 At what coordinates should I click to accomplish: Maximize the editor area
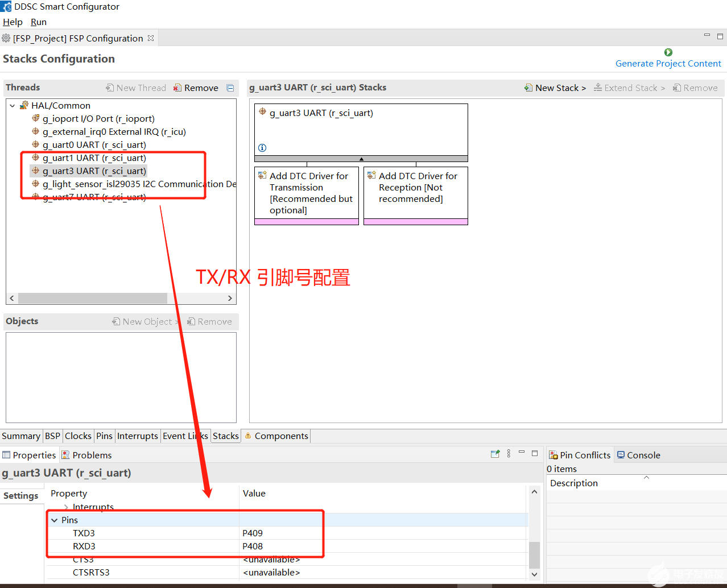click(720, 36)
